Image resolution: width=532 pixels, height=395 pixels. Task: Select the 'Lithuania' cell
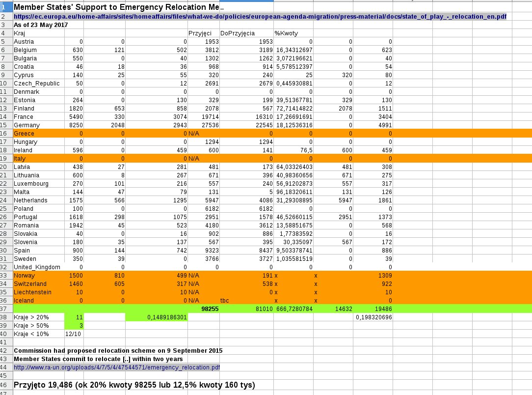tap(39, 175)
